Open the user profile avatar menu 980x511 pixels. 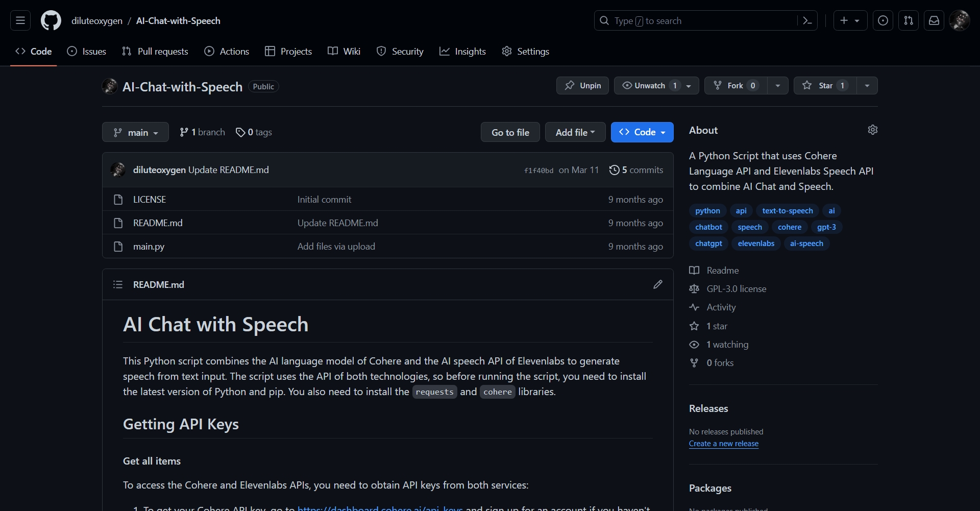pos(960,20)
